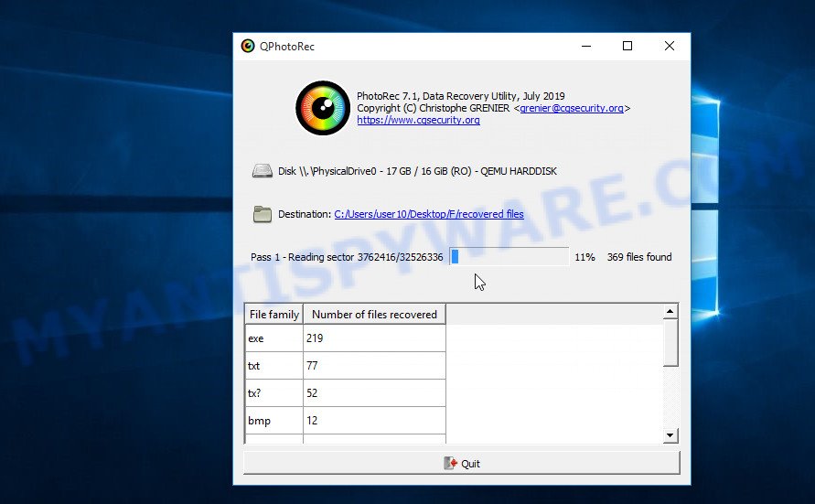Maximize the QPhotoRec window
The image size is (815, 504).
coord(627,47)
